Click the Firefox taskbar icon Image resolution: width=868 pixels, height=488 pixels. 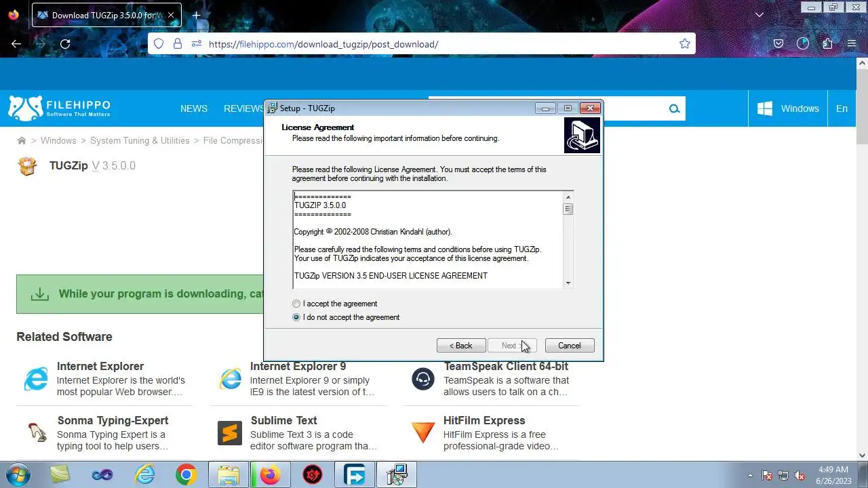pos(271,475)
